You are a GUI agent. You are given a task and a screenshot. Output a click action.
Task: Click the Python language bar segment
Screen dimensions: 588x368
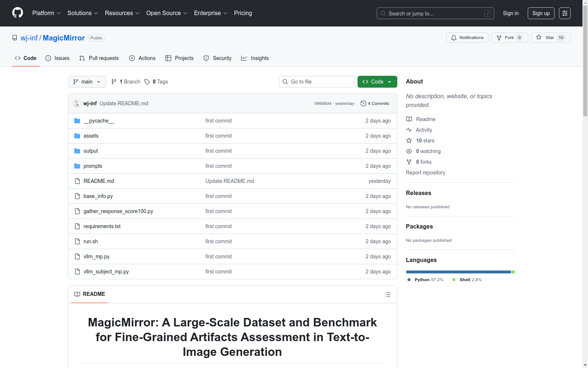coord(458,272)
